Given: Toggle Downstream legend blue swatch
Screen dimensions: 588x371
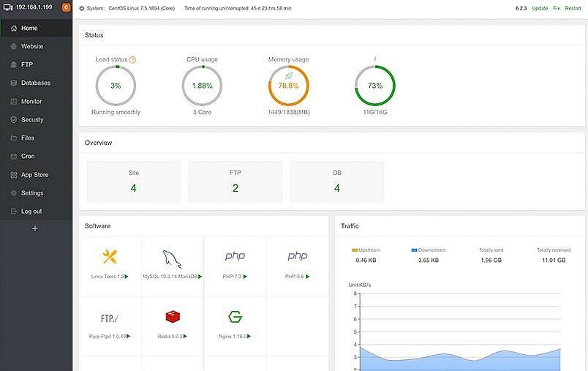Looking at the screenshot, I should [x=414, y=250].
